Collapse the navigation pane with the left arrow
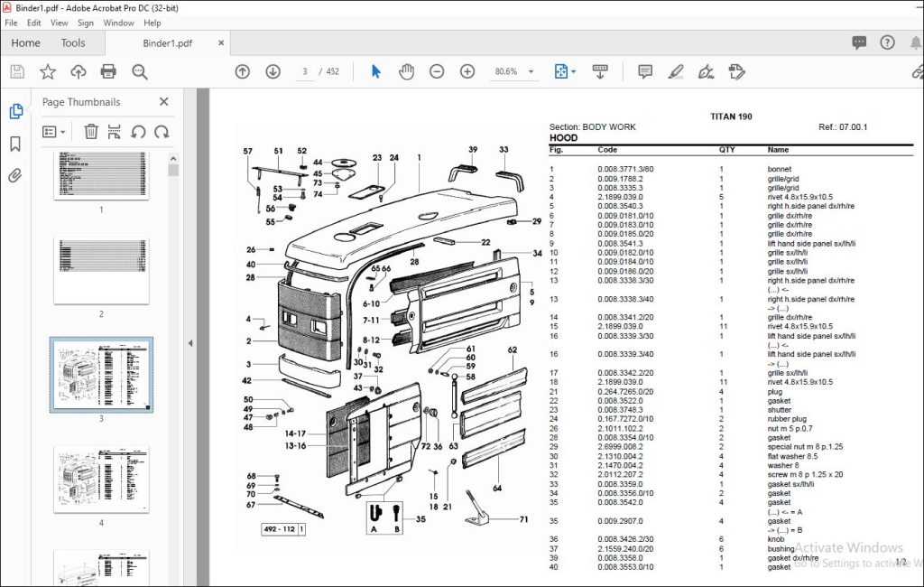Viewport: 924px width, 587px height. click(190, 343)
